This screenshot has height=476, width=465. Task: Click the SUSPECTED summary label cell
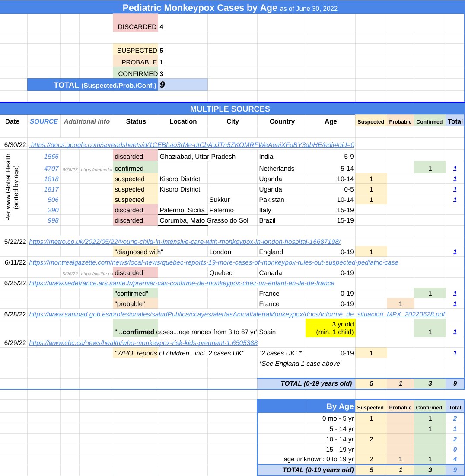pos(135,50)
